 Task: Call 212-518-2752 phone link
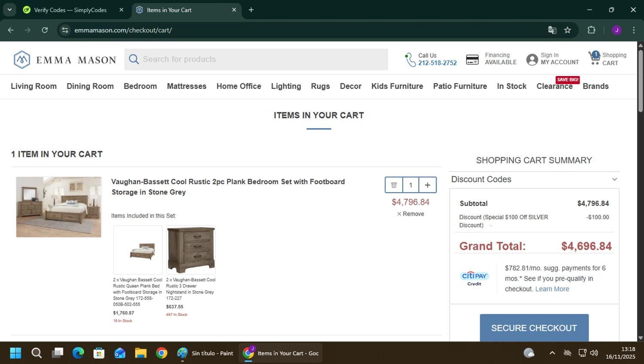pos(437,63)
